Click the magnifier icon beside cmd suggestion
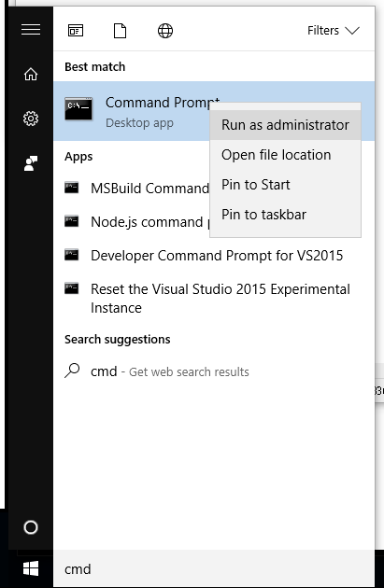Viewport: 384px width, 588px height. [x=72, y=371]
